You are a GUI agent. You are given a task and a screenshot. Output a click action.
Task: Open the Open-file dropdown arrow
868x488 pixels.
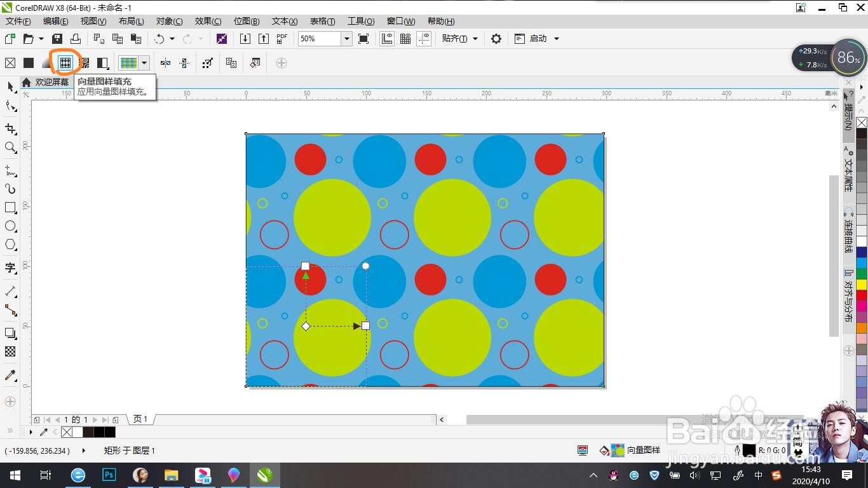41,39
